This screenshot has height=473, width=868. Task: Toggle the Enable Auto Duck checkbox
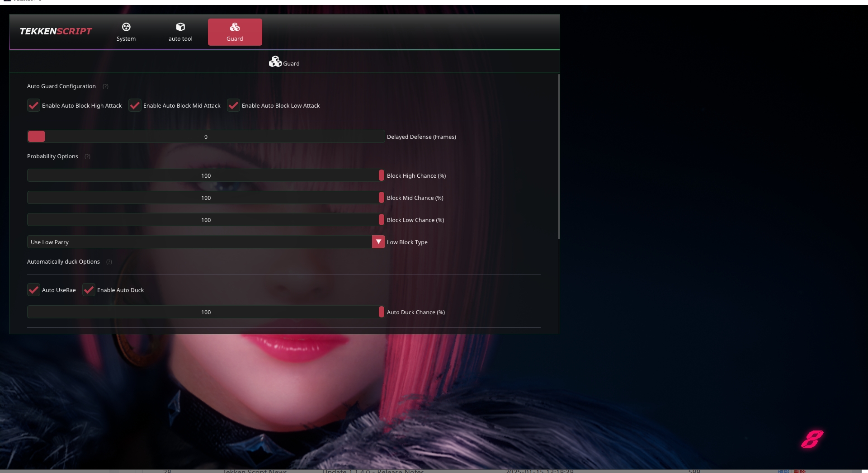(89, 290)
